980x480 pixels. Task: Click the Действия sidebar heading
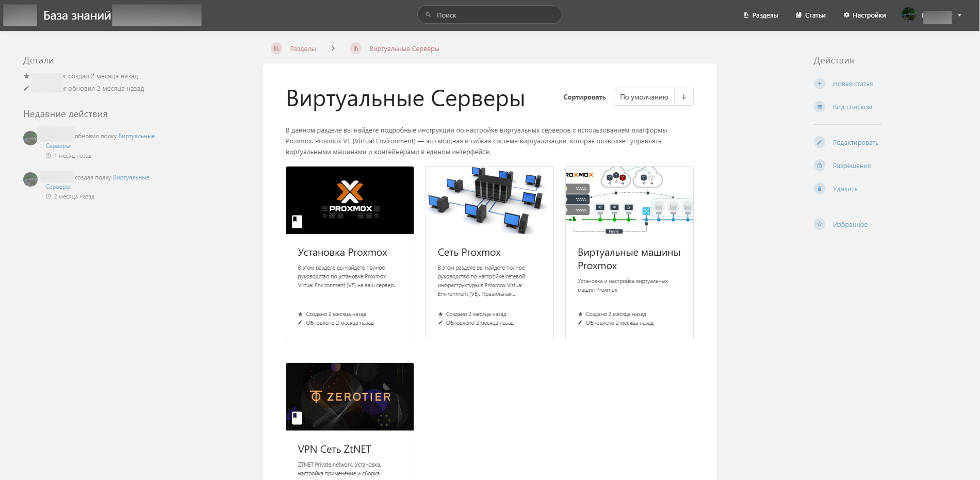[834, 60]
